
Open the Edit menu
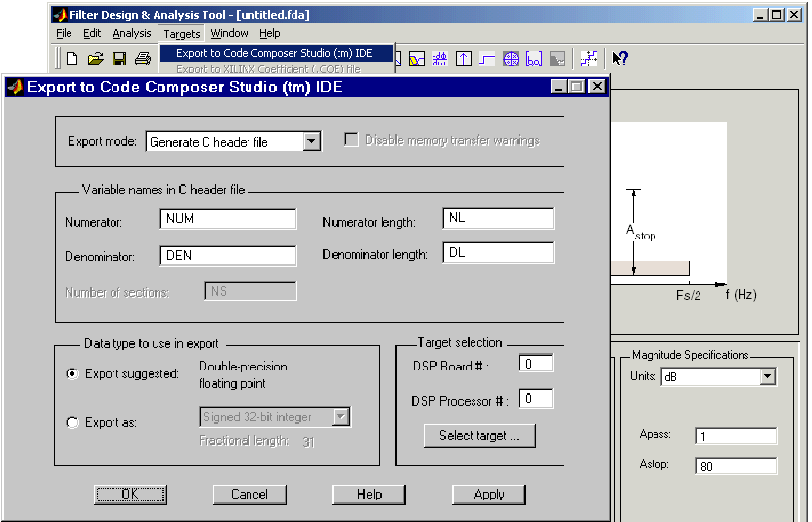pyautogui.click(x=92, y=33)
